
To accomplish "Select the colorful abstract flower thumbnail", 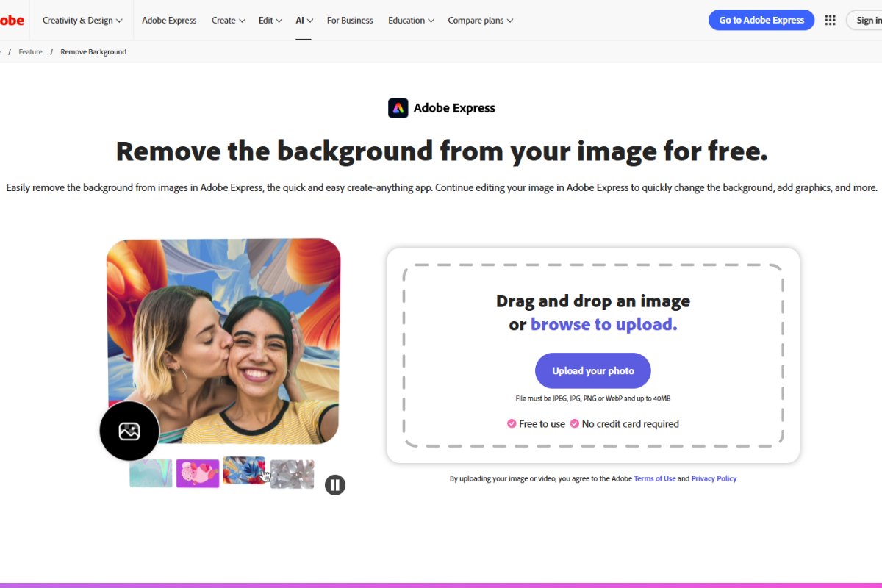I will (244, 470).
